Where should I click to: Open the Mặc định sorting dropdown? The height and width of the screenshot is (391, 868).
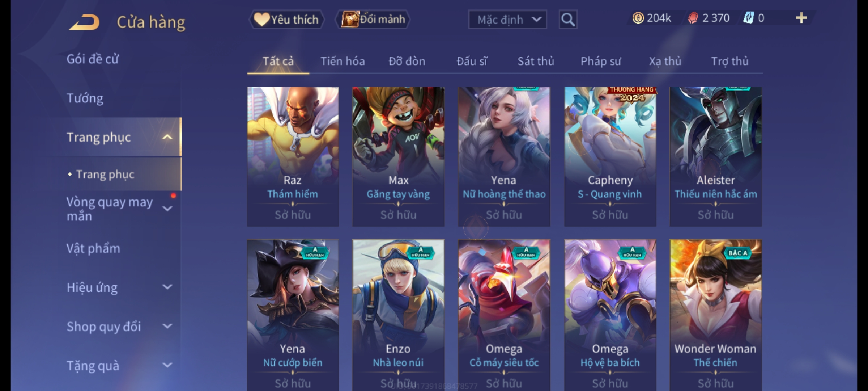pyautogui.click(x=507, y=20)
